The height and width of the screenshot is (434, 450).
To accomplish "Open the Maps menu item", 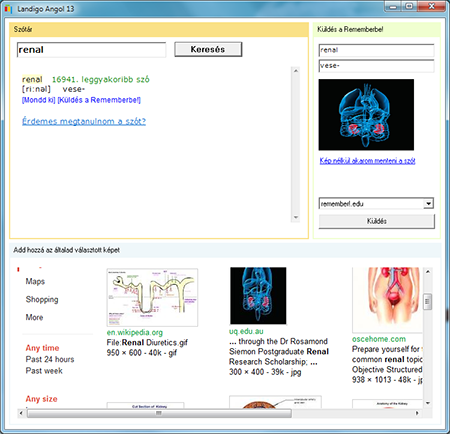I will pyautogui.click(x=35, y=282).
